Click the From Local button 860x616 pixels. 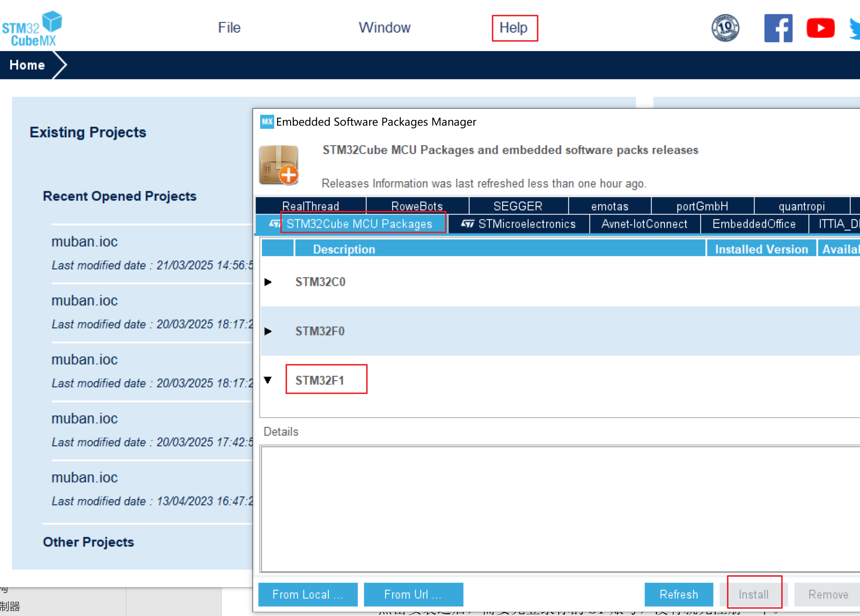308,594
